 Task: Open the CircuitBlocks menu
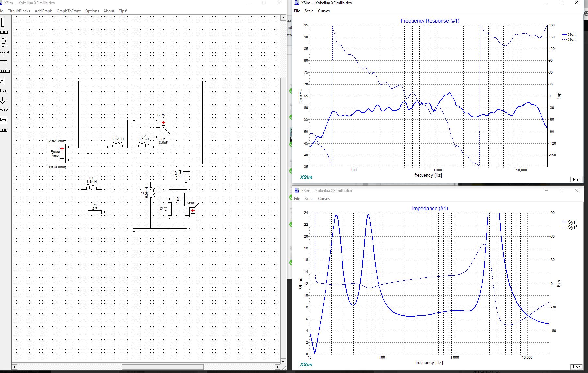tap(19, 11)
